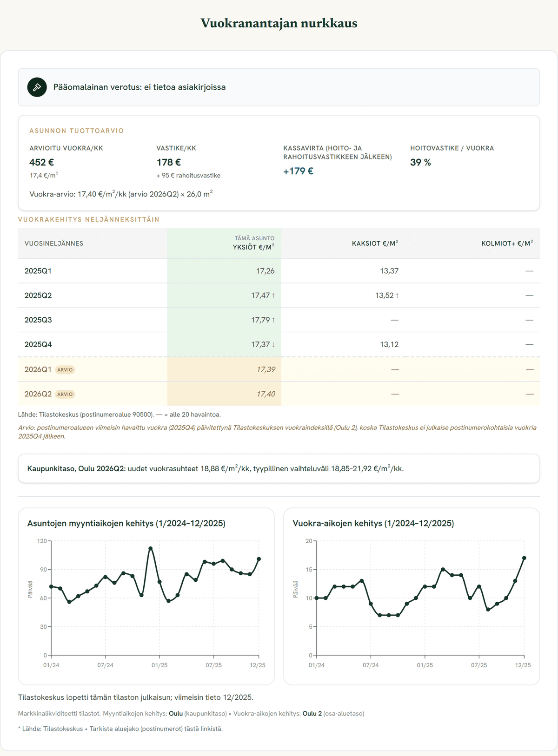This screenshot has height=756, width=558.
Task: Click the up arrow next to 13,52
Action: tap(397, 296)
